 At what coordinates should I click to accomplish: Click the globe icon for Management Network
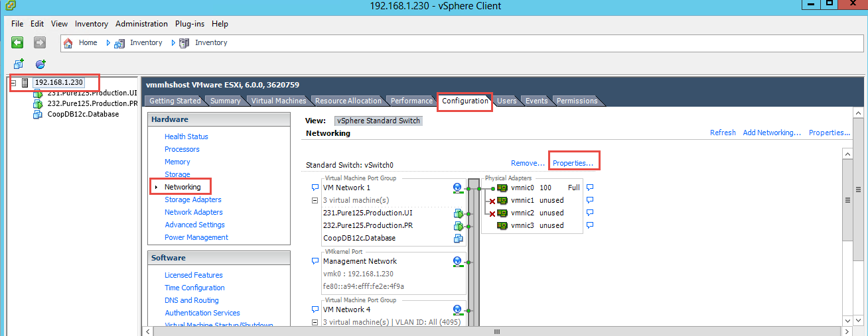click(x=458, y=261)
